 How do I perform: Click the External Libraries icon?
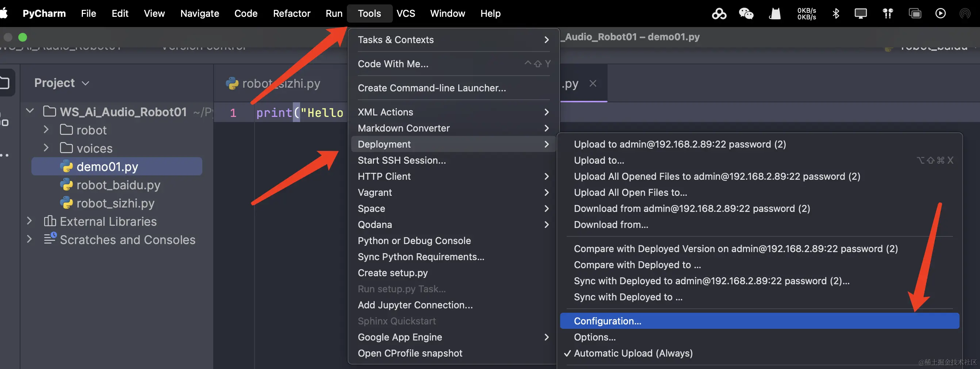[x=51, y=221]
